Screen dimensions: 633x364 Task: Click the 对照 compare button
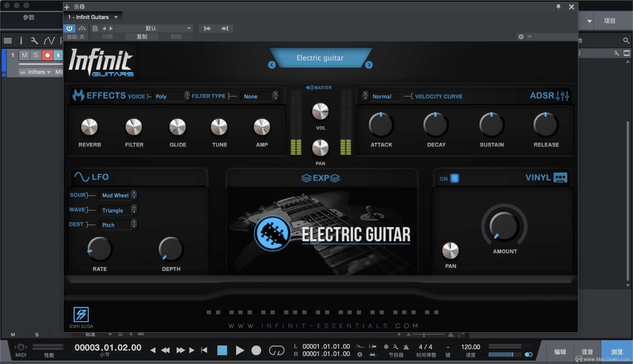107,37
